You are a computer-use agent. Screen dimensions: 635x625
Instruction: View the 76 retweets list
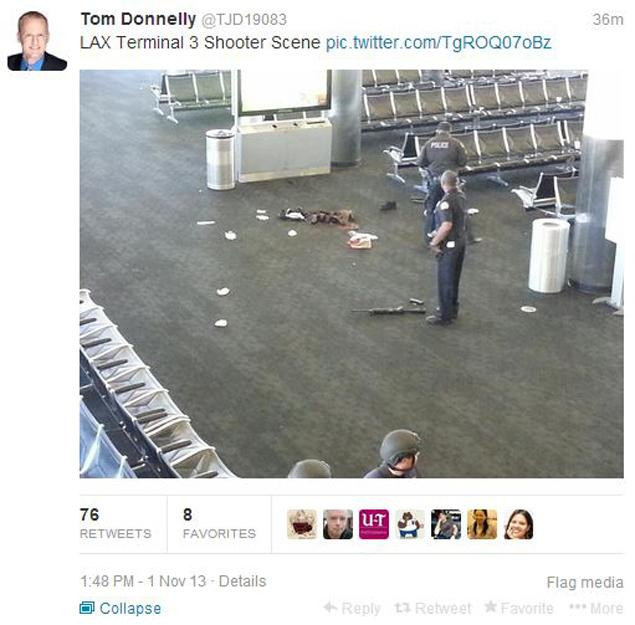click(115, 524)
